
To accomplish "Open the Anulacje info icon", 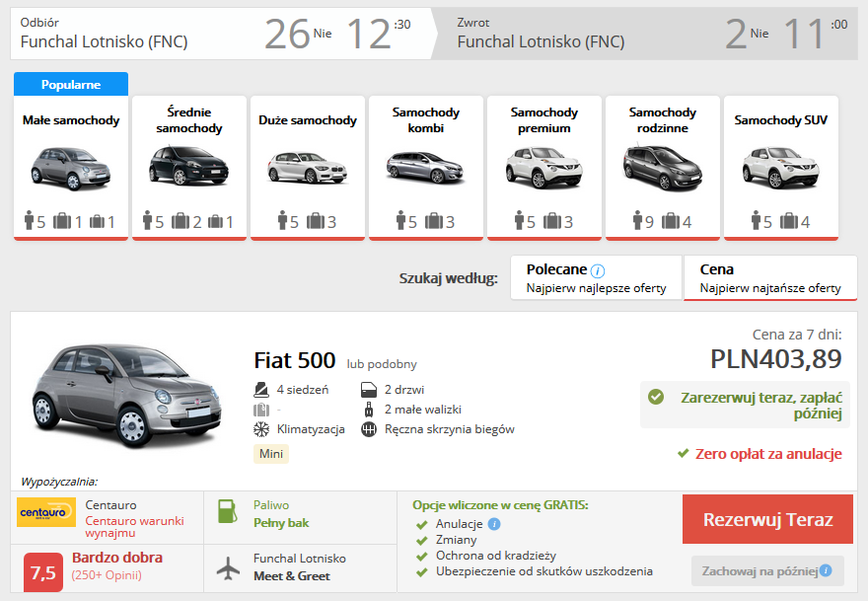I will (494, 523).
